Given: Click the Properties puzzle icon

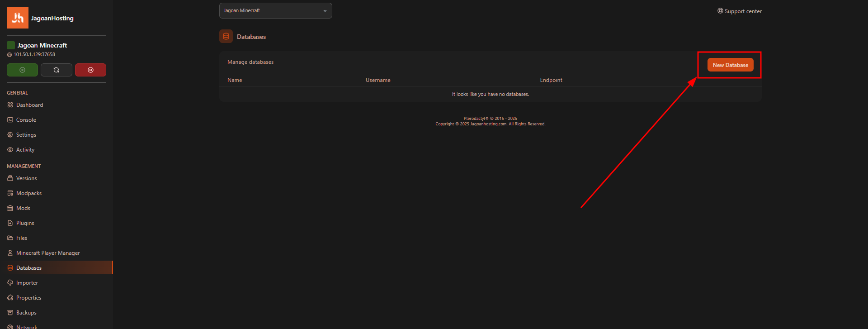Looking at the screenshot, I should [x=10, y=298].
